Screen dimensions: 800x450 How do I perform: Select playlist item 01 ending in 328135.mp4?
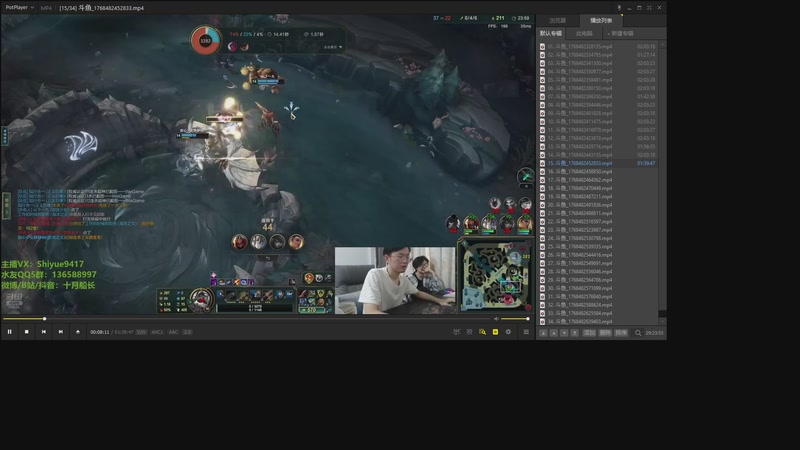tap(598, 46)
